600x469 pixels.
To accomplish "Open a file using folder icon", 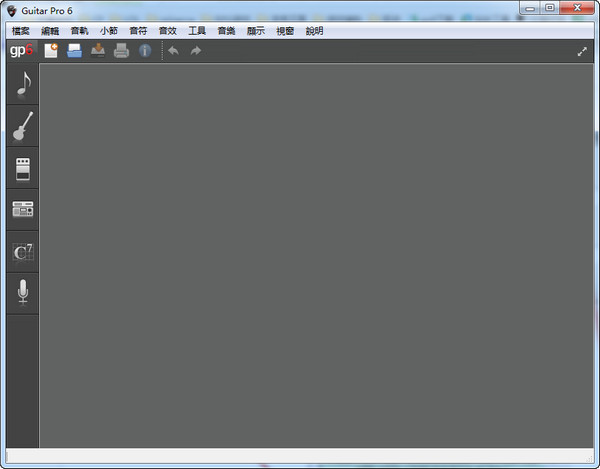I will [74, 50].
